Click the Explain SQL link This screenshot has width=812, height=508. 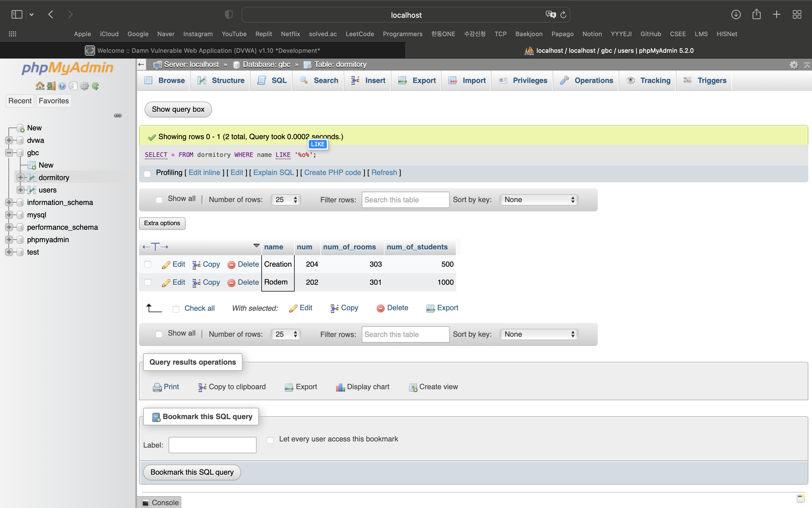pos(273,173)
